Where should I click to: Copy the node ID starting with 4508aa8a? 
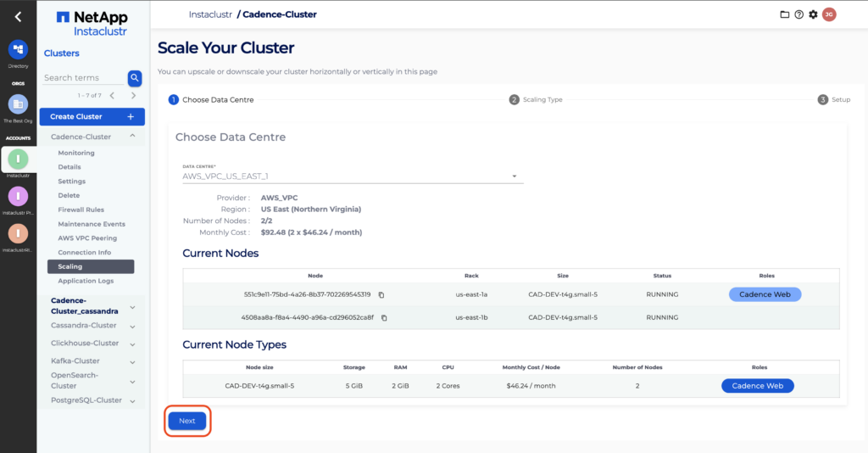384,318
